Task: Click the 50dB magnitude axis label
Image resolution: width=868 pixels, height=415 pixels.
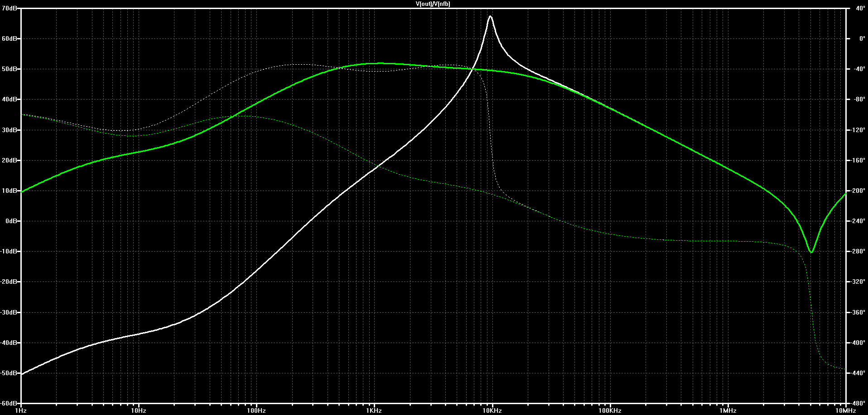Action: [9, 69]
